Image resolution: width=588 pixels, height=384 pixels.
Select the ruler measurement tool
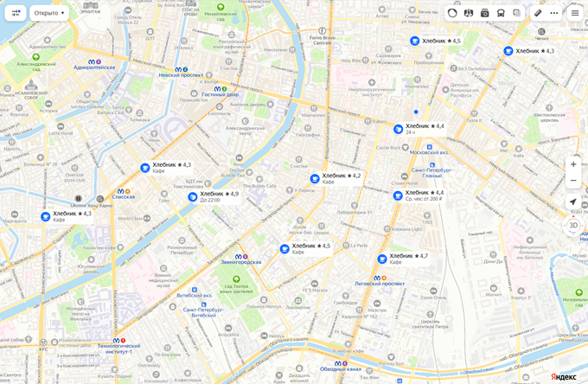(538, 13)
